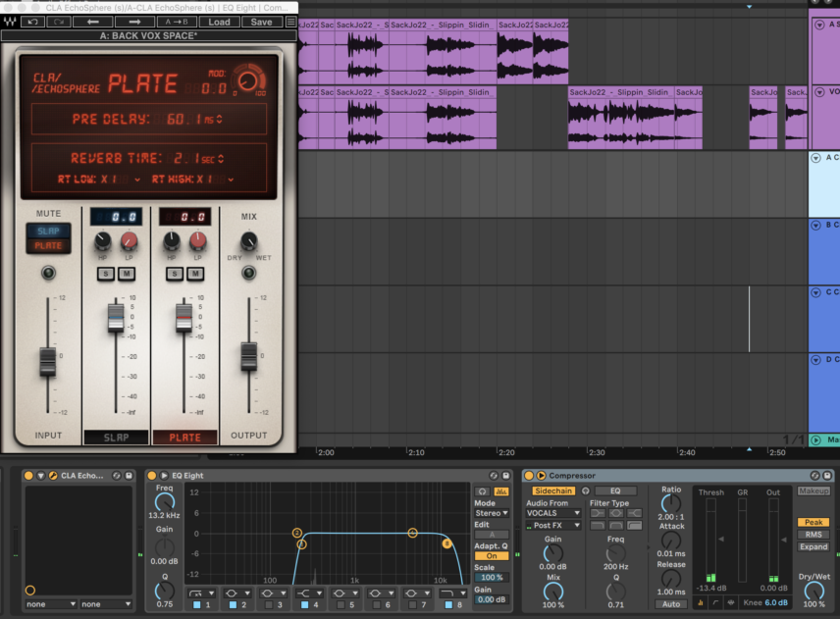Open band 1 filter type dropdown

[x=201, y=593]
